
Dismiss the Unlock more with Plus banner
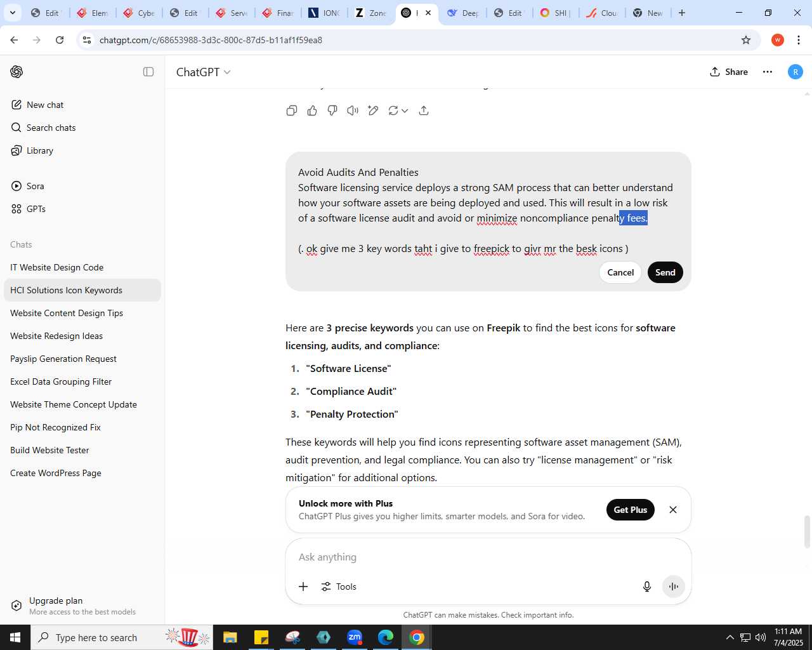pyautogui.click(x=673, y=510)
